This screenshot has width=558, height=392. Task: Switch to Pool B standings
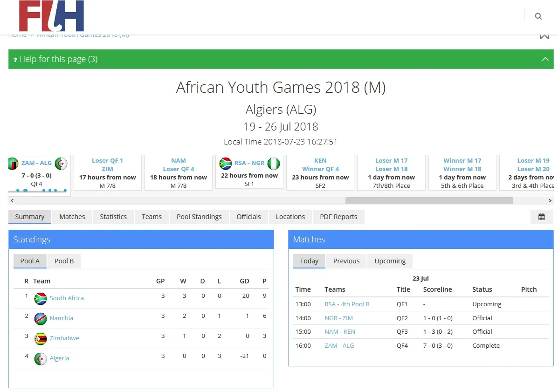click(64, 261)
